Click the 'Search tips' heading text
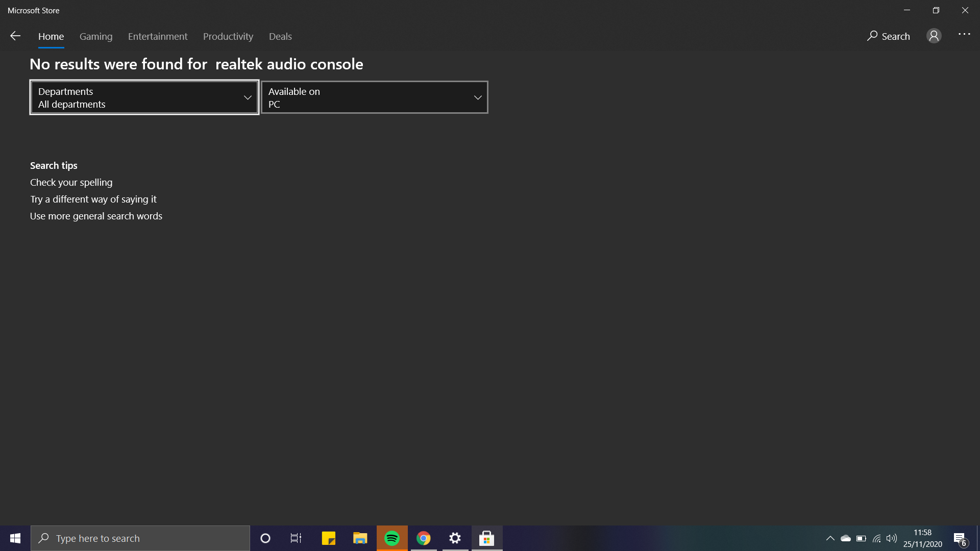 coord(54,165)
